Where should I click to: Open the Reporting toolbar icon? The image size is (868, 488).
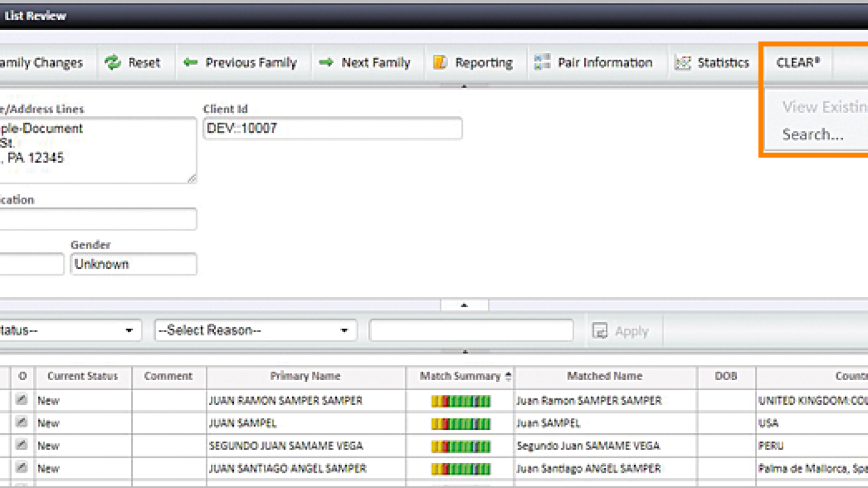pyautogui.click(x=440, y=62)
